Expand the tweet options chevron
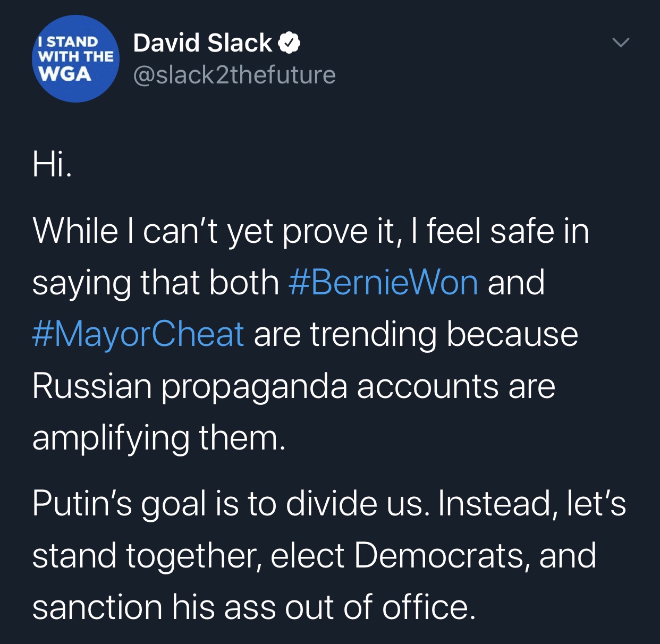 (620, 42)
